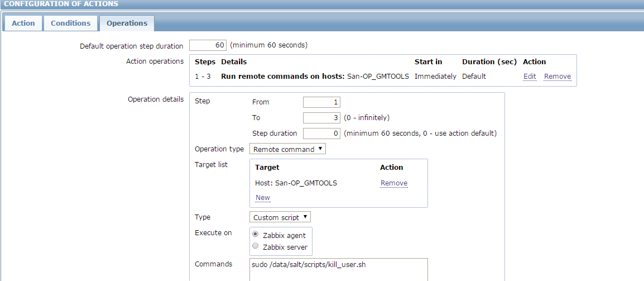Open the Conditions tab
This screenshot has width=644, height=281.
pos(71,23)
